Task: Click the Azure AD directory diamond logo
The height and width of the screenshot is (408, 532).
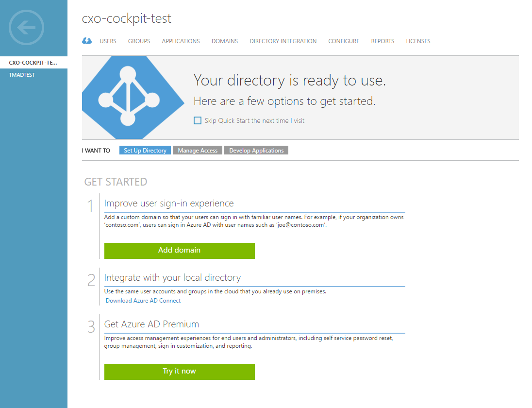Action: click(x=133, y=98)
